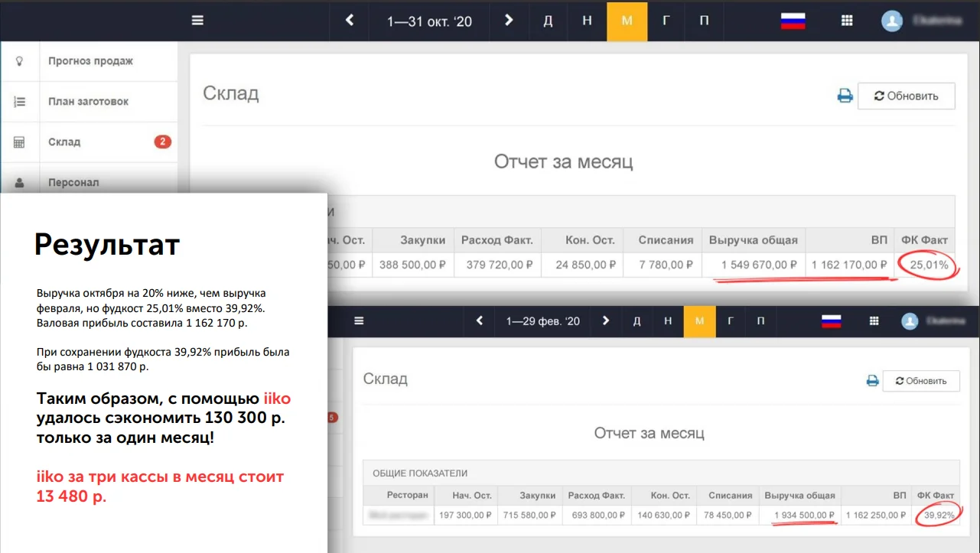The height and width of the screenshot is (553, 980).
Task: Open hamburger menu in October window
Action: [x=197, y=21]
